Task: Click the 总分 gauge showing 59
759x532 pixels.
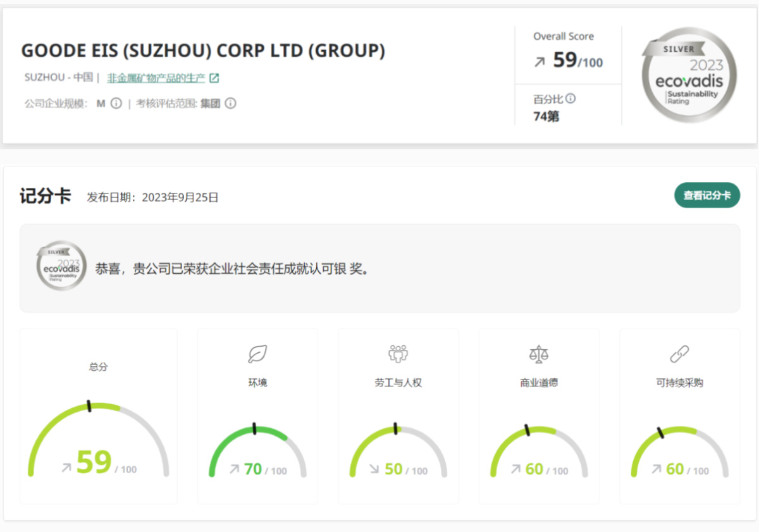Action: tap(99, 443)
